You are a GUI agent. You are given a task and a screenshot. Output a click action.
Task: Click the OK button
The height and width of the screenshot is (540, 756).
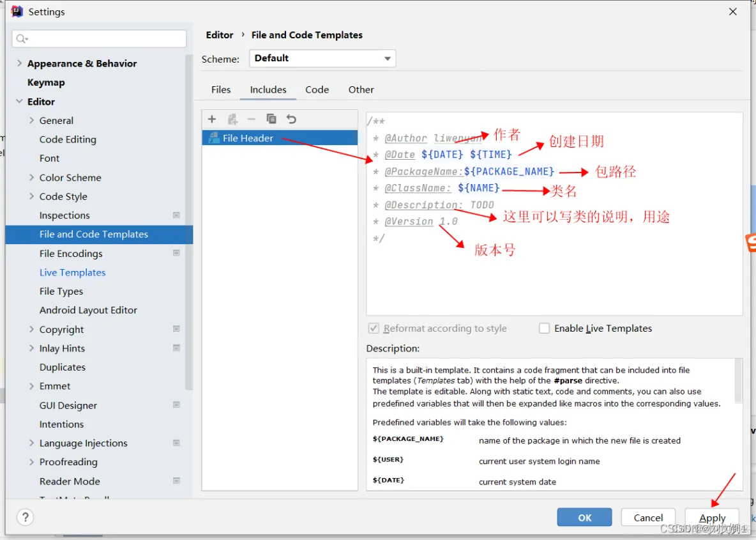coord(584,518)
